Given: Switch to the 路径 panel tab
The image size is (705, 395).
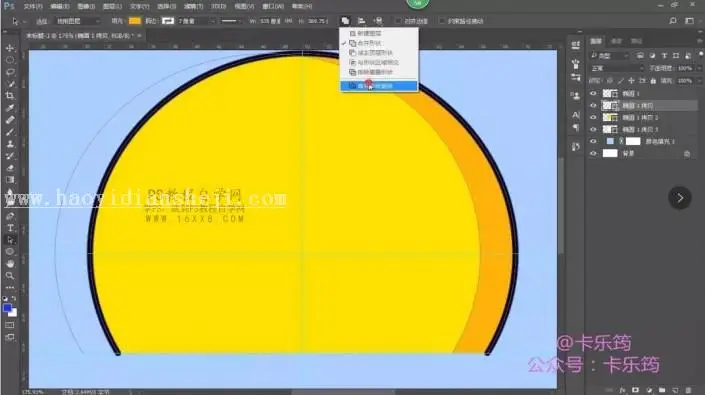Looking at the screenshot, I should coord(636,41).
